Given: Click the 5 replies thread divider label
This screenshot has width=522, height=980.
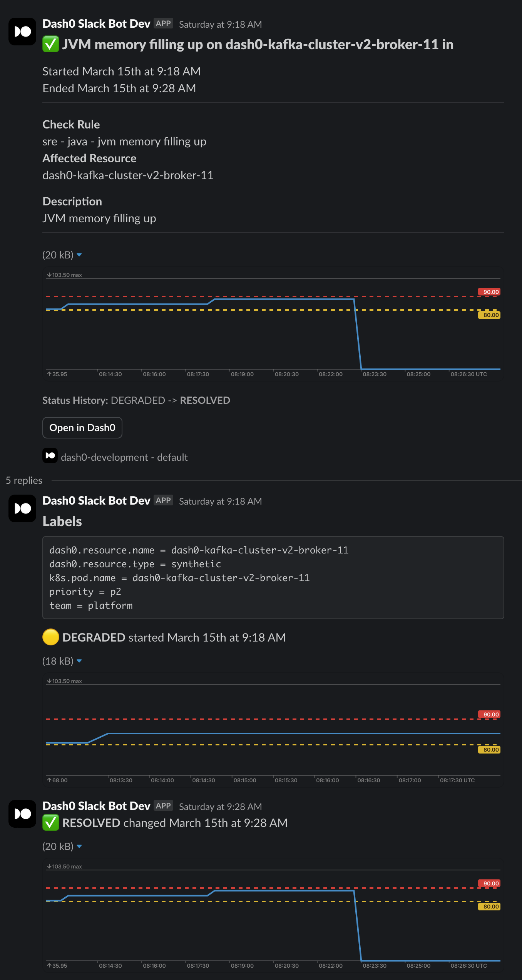Looking at the screenshot, I should (24, 480).
